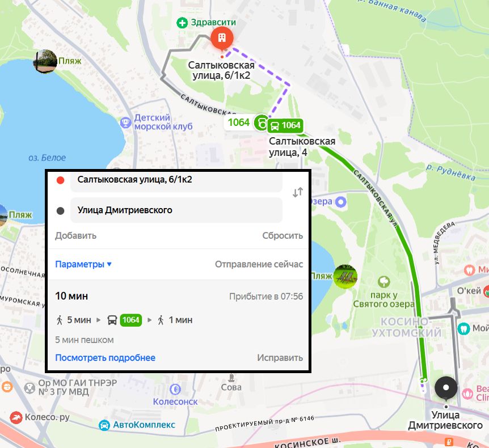The width and height of the screenshot is (489, 448).
Task: Select the парк у Святого озера icon
Action: pyautogui.click(x=384, y=281)
